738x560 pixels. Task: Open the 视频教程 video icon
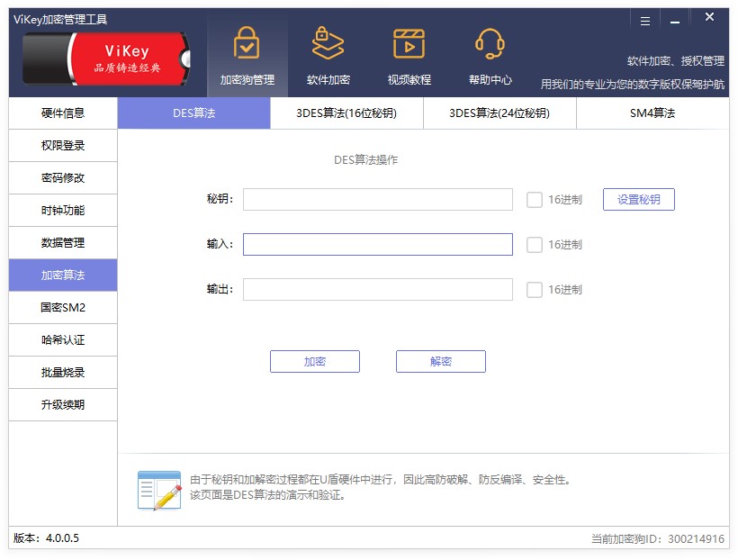[x=409, y=43]
